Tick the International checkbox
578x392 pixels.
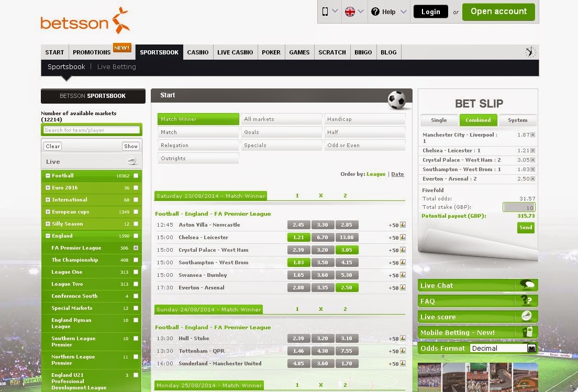(136, 200)
